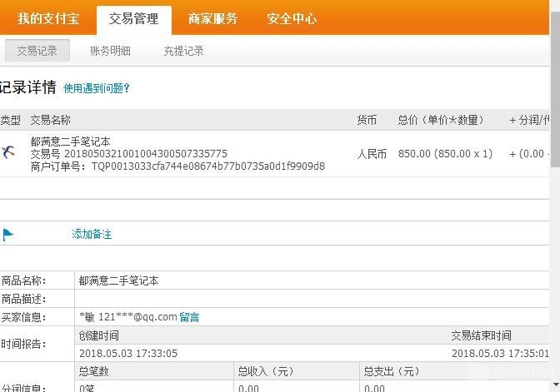The image size is (560, 392).
Task: Click the transaction type bird icon
Action: (x=8, y=152)
